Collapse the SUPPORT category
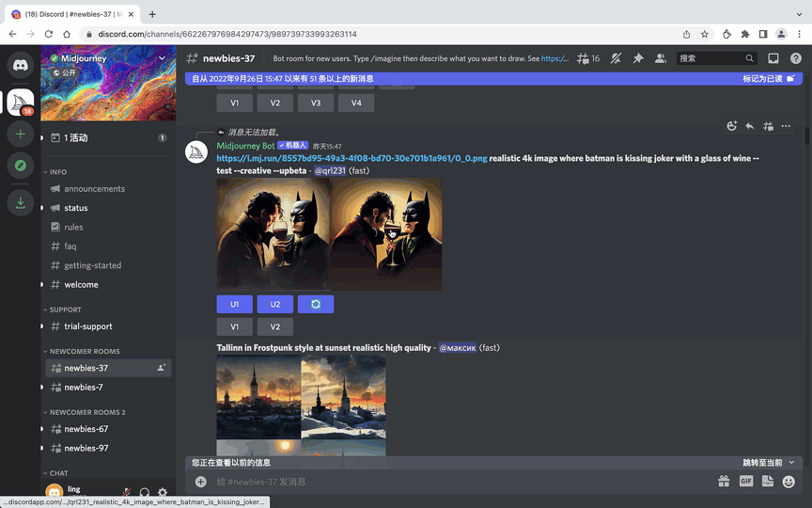Image resolution: width=812 pixels, height=508 pixels. click(63, 310)
